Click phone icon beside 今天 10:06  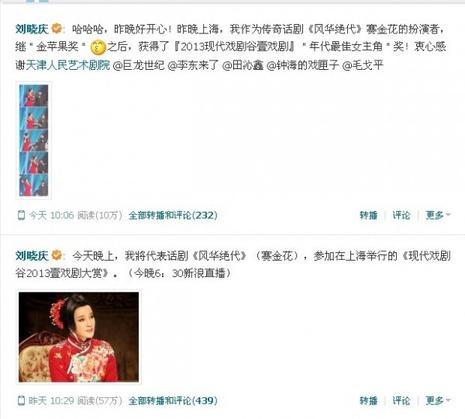tap(21, 215)
